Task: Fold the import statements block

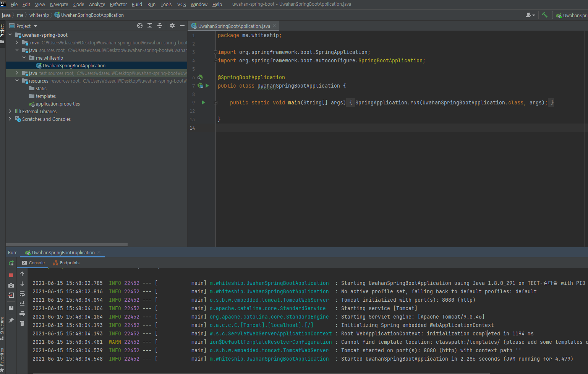Action: click(215, 52)
